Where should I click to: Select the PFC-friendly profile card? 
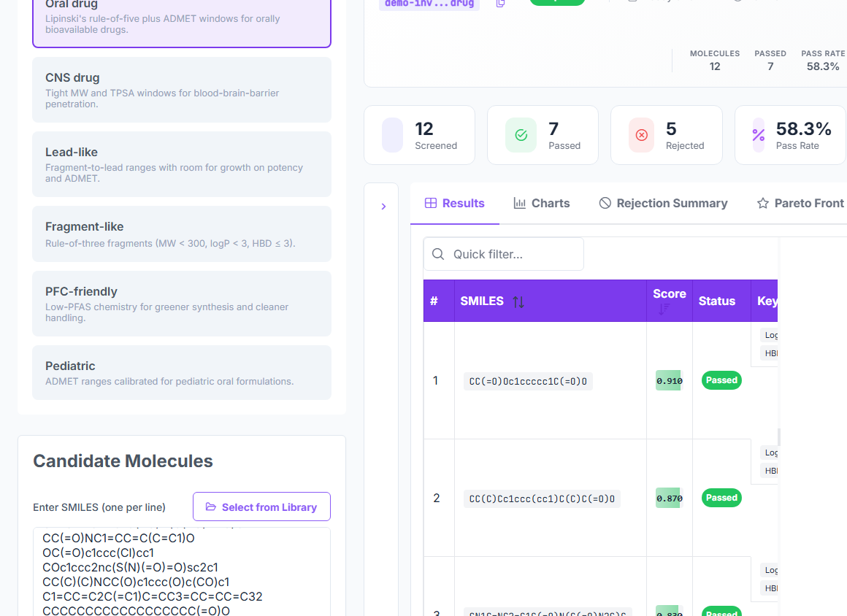182,304
